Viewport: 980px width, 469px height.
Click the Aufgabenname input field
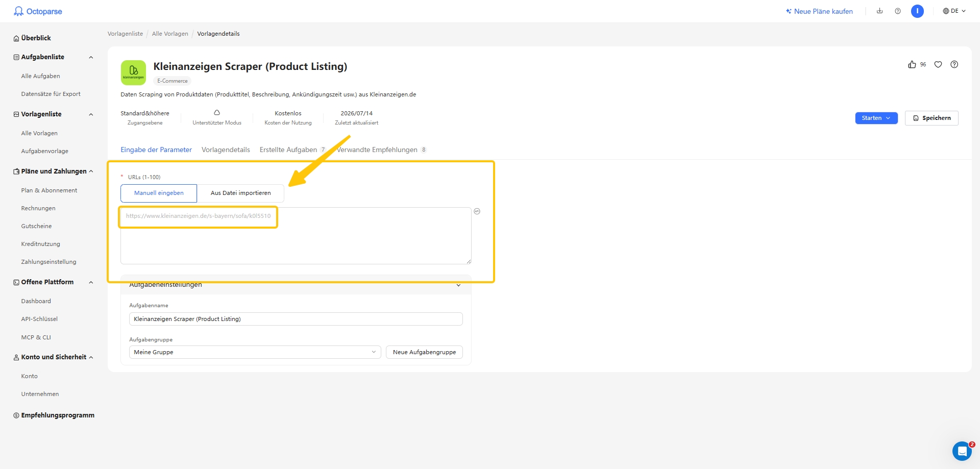coord(296,319)
